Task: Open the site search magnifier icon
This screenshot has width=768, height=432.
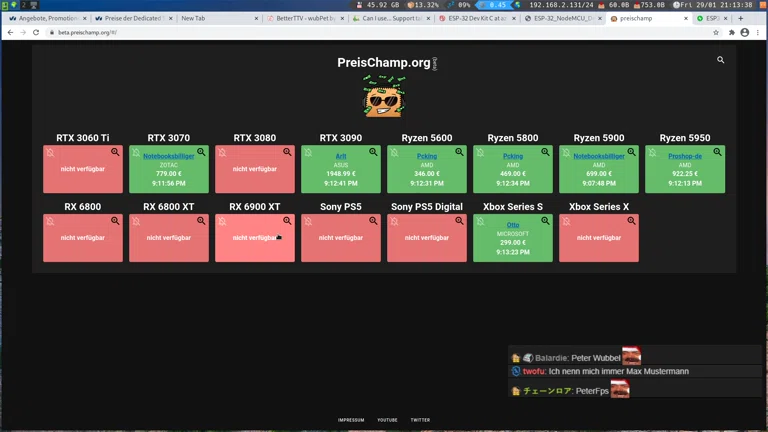Action: (x=720, y=60)
